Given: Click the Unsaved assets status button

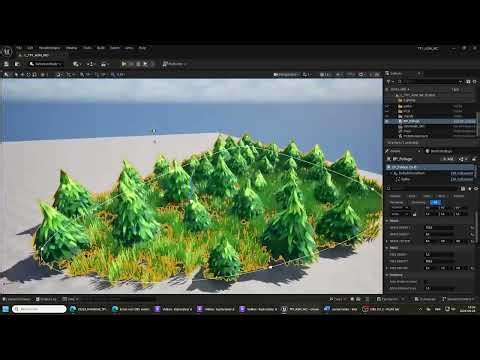Looking at the screenshot, I should pyautogui.click(x=425, y=299).
